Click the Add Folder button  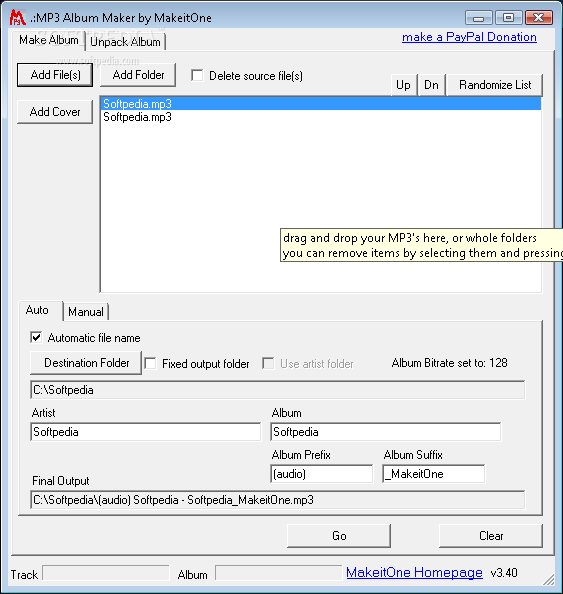coord(138,75)
